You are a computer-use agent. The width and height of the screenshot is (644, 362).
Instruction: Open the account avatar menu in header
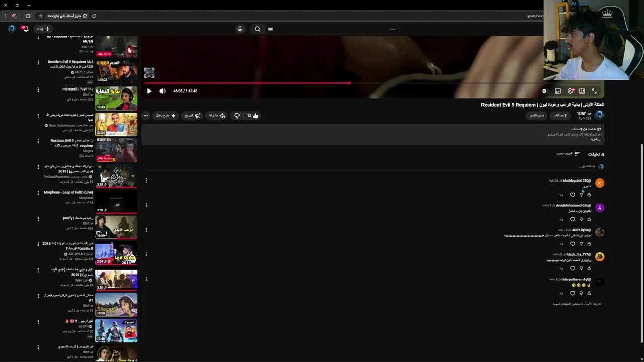11,29
